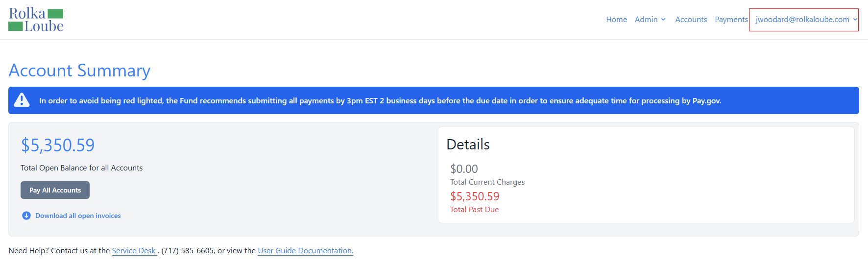Click the chevron next to Admin
Viewport: 868px width, 265px height.
pyautogui.click(x=663, y=20)
